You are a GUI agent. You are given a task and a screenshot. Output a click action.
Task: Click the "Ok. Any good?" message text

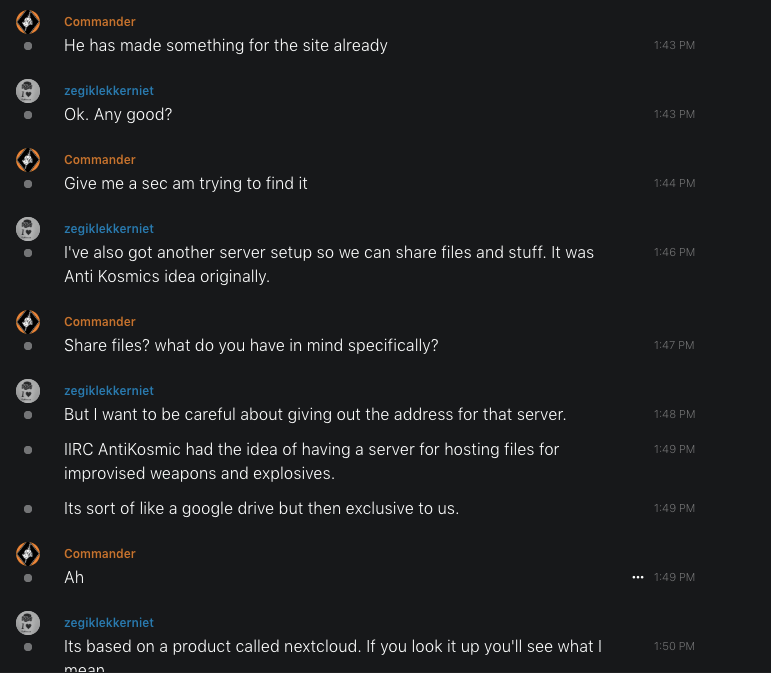pyautogui.click(x=118, y=115)
